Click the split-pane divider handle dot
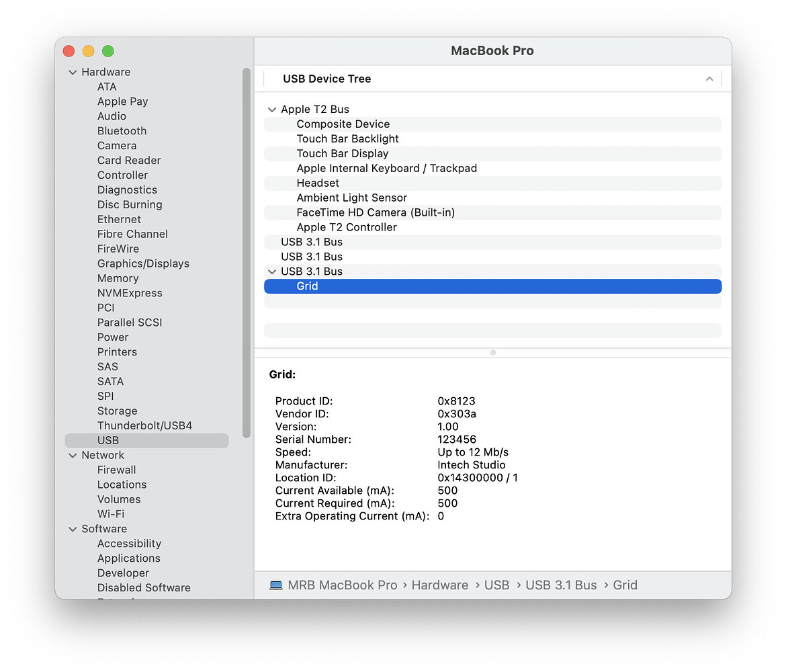Image resolution: width=786 pixels, height=672 pixels. click(x=492, y=352)
